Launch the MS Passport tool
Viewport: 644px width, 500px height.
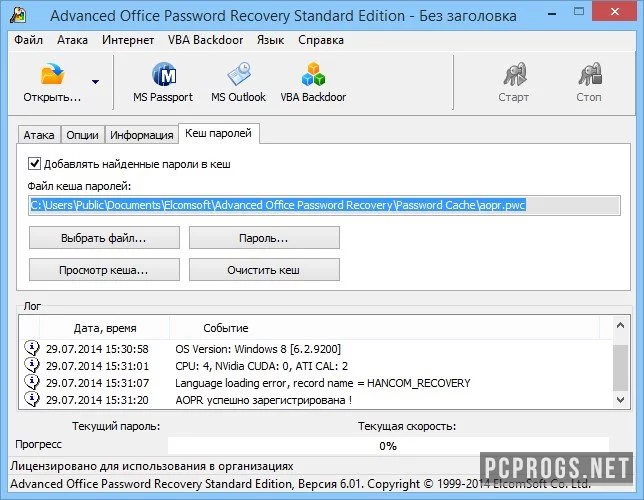pos(163,83)
